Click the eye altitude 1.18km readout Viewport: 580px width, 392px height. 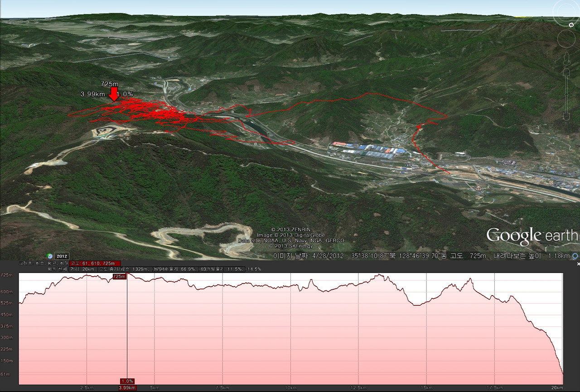(559, 256)
